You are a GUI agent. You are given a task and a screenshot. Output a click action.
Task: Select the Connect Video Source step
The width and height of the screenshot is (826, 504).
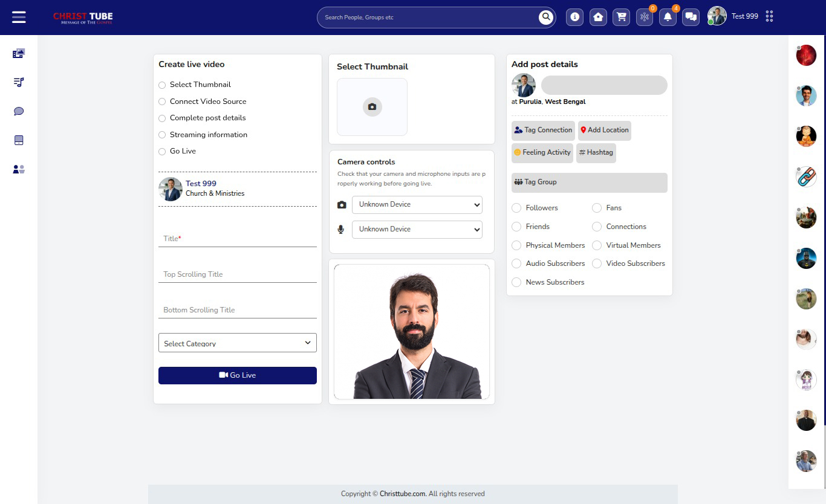pyautogui.click(x=162, y=102)
